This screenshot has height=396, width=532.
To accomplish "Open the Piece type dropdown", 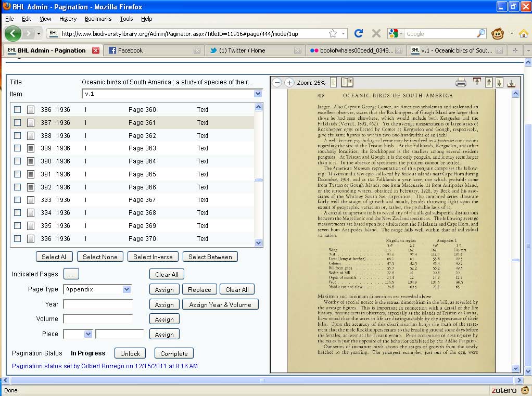I will pyautogui.click(x=87, y=334).
